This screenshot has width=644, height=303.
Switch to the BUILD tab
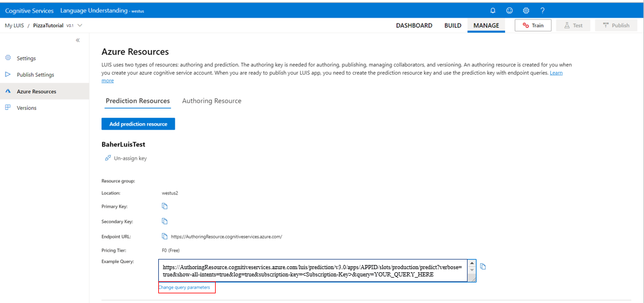point(452,25)
